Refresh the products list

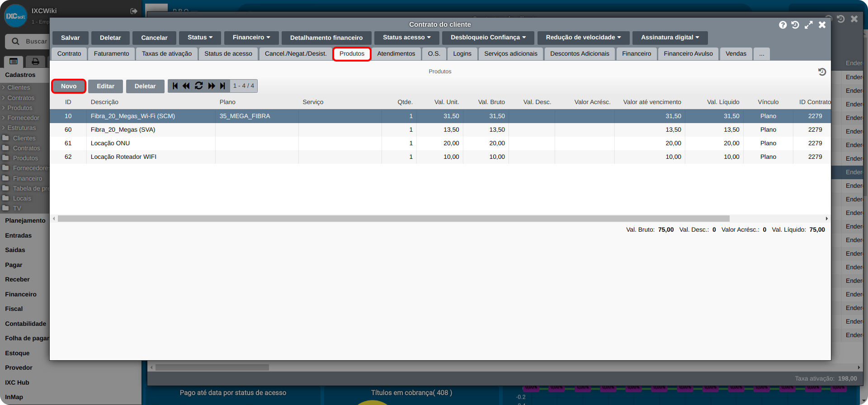[199, 86]
